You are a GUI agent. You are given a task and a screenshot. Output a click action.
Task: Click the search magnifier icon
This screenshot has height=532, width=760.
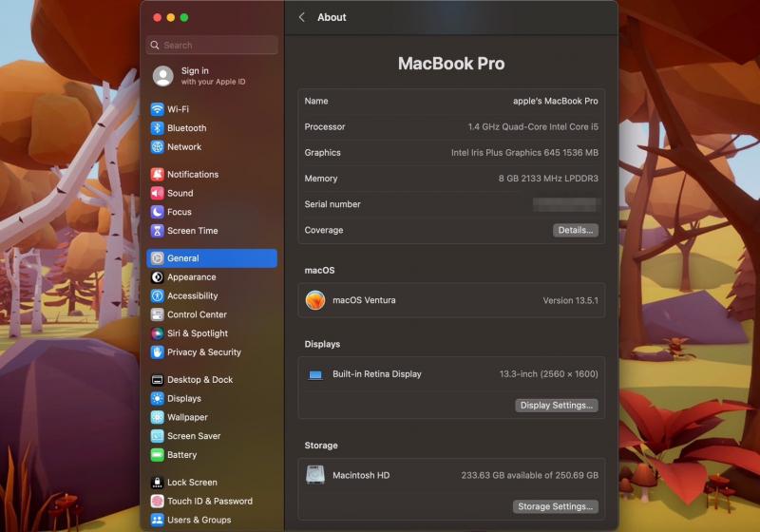point(155,45)
